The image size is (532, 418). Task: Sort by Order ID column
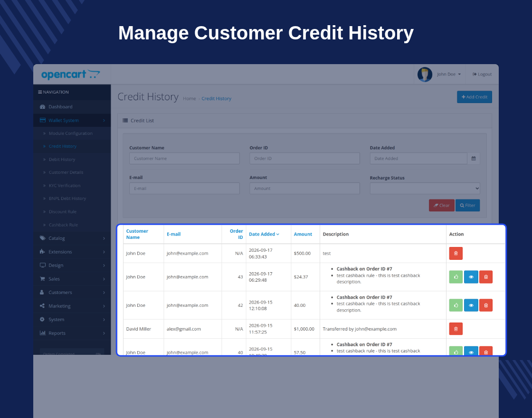(x=237, y=234)
